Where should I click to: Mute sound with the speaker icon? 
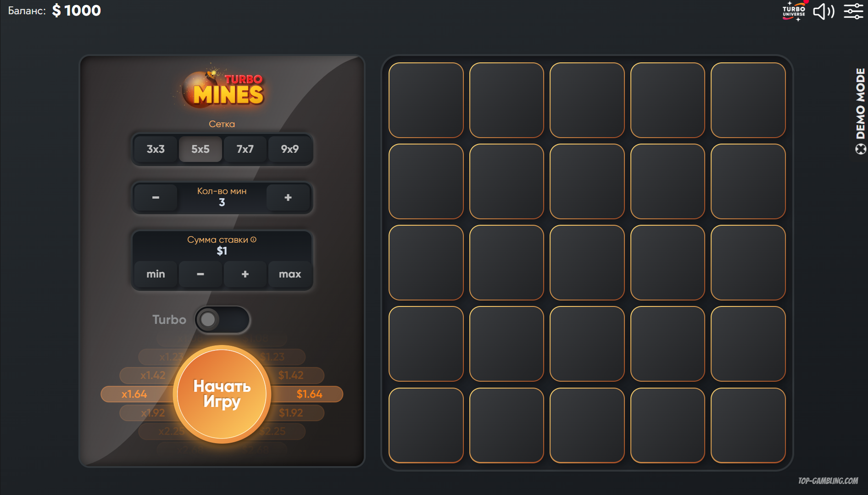click(x=823, y=11)
